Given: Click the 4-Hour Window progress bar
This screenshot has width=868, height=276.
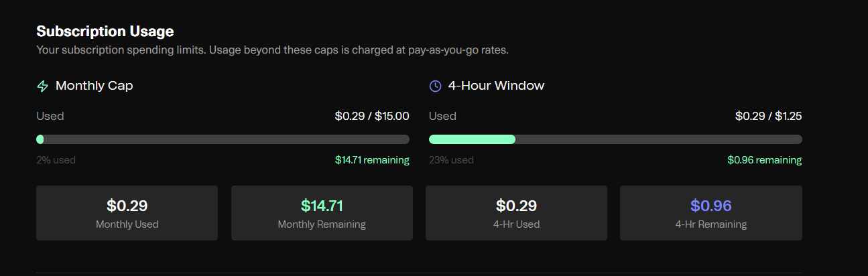Looking at the screenshot, I should pyautogui.click(x=615, y=139).
